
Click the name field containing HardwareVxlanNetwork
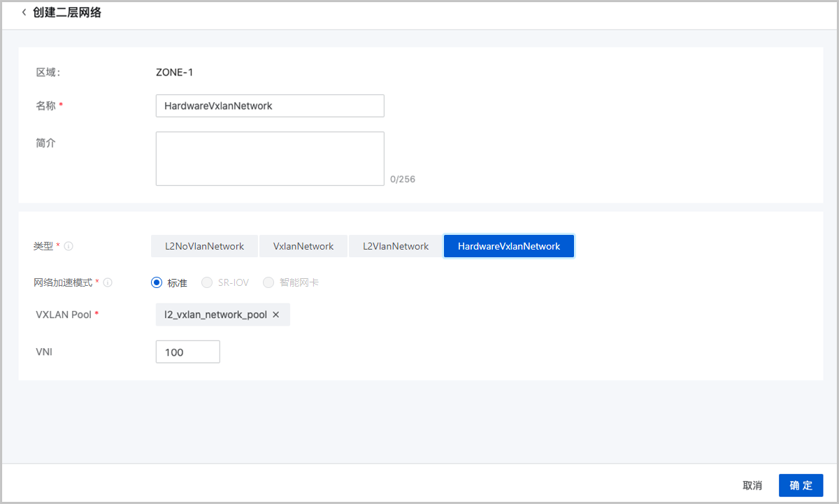click(x=270, y=105)
